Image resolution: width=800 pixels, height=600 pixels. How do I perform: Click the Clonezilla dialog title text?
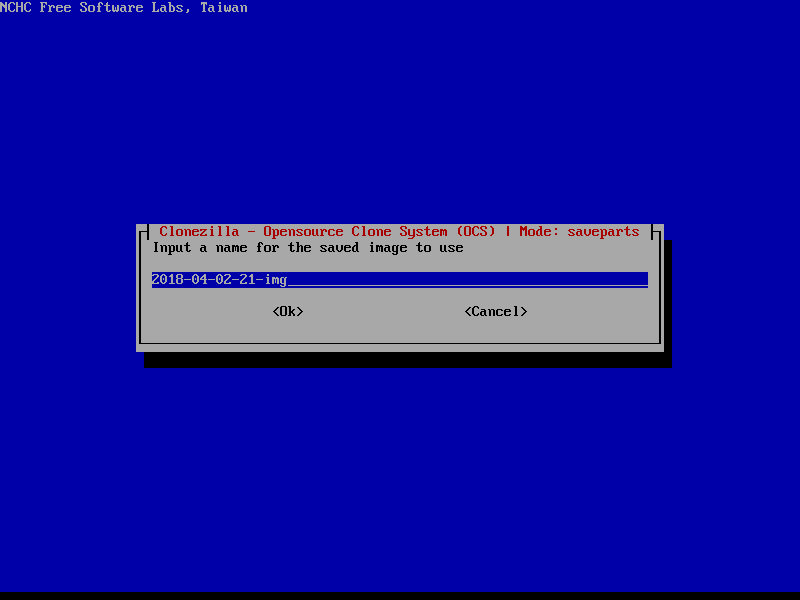(x=399, y=232)
